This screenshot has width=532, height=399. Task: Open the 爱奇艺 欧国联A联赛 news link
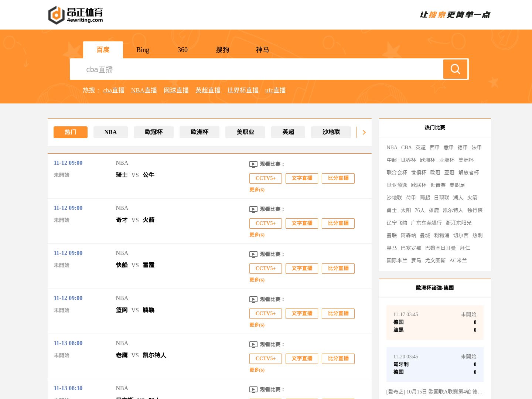coord(434,392)
